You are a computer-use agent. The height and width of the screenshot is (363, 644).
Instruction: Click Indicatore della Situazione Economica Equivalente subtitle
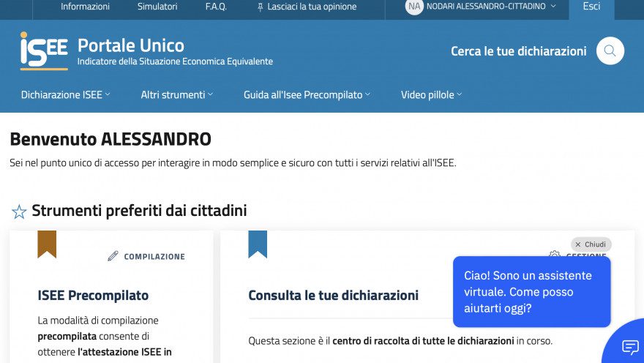(x=175, y=61)
